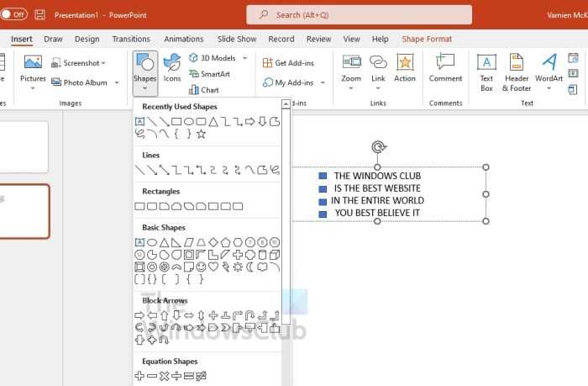Choose the Can cylinder shape in Basic Shapes
The width and height of the screenshot is (588, 386).
(262, 255)
